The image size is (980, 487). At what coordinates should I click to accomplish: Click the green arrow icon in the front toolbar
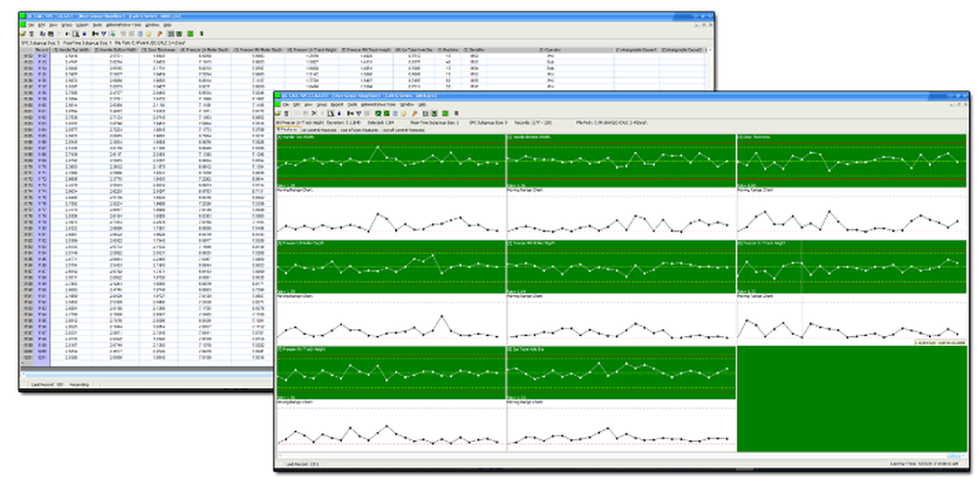350,114
